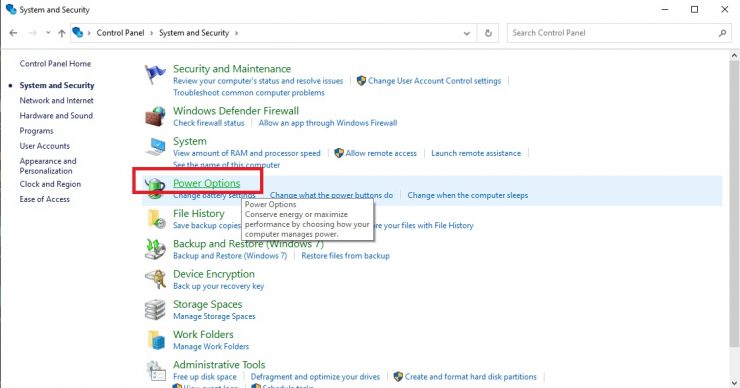Open File History heading link
Image resolution: width=740 pixels, height=388 pixels.
tap(198, 213)
